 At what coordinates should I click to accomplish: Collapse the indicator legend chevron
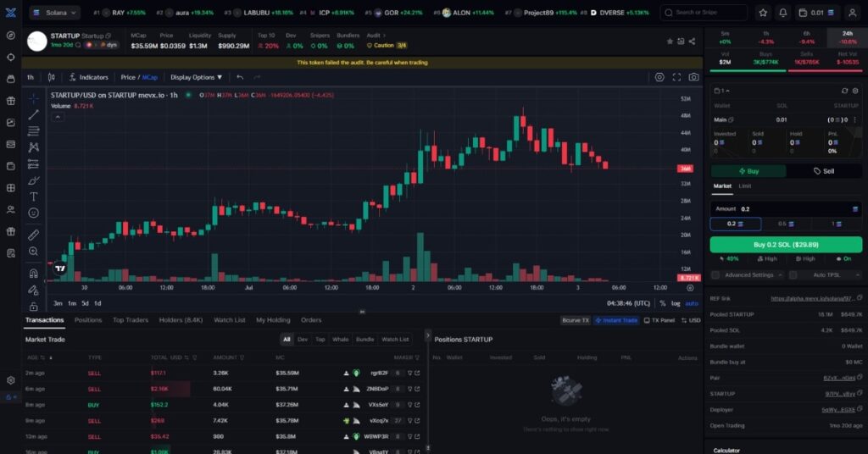click(x=58, y=117)
